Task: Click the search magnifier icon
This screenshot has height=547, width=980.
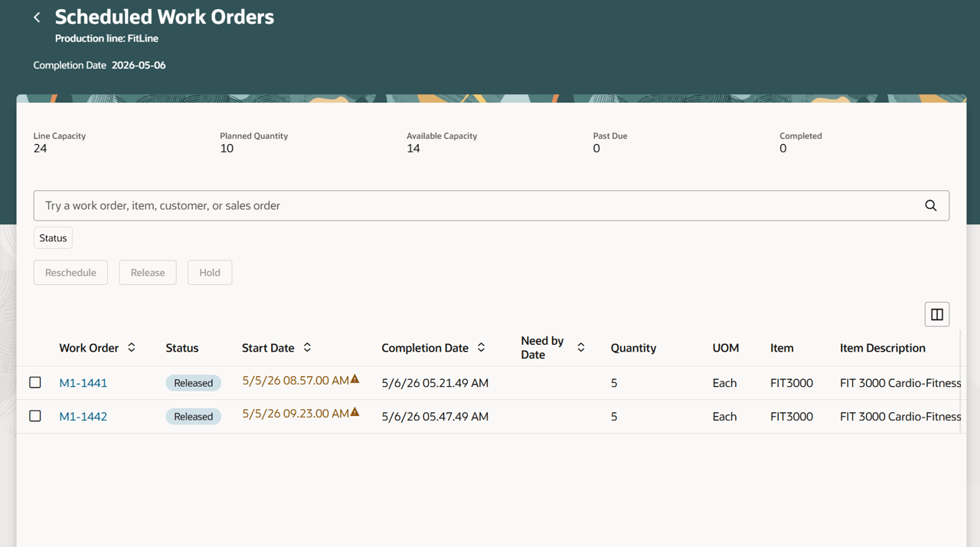Action: coord(930,205)
